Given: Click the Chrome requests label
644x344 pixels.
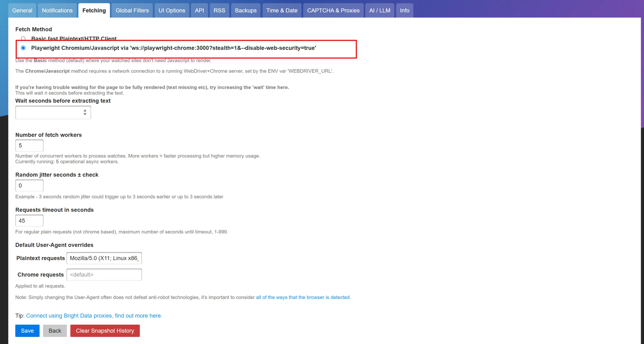Looking at the screenshot, I should click(41, 275).
